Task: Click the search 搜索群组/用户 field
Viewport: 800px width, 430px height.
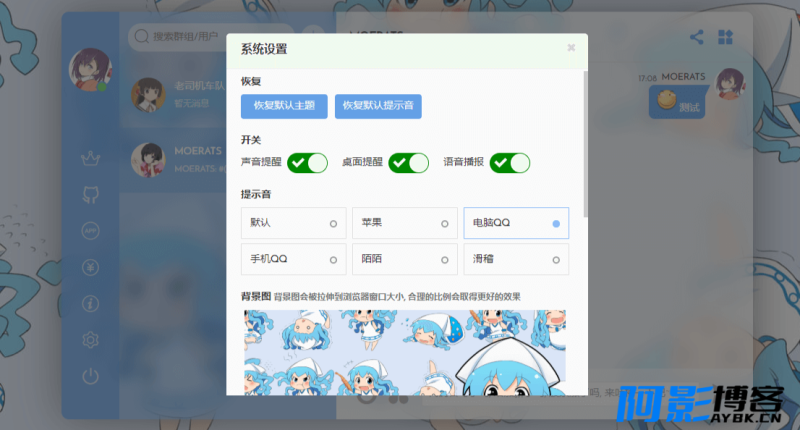Action: tap(212, 36)
